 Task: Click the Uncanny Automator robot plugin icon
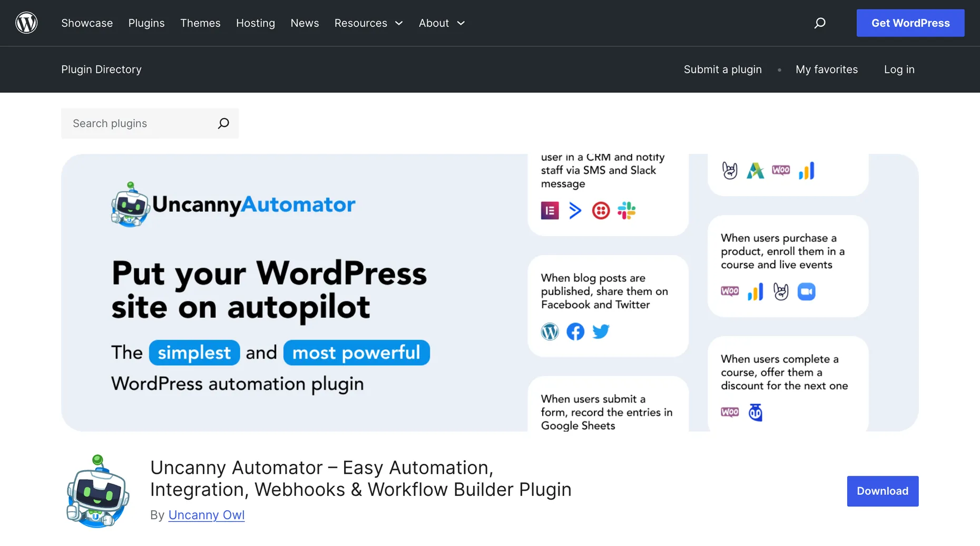[x=98, y=491]
